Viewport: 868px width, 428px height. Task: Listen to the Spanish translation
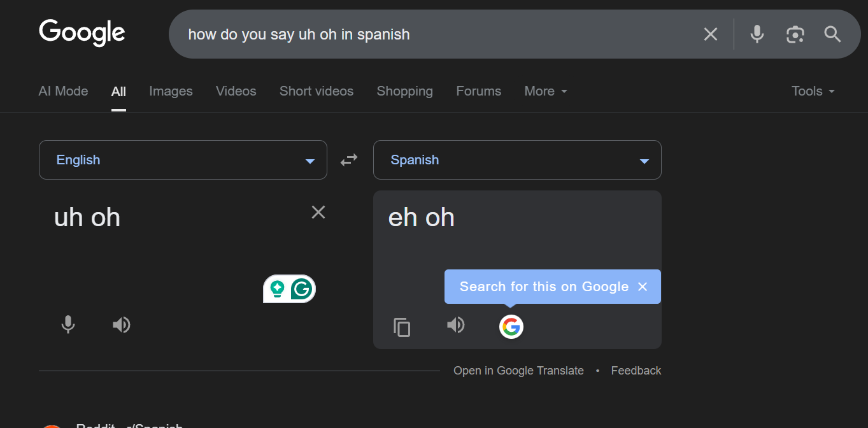pos(456,325)
